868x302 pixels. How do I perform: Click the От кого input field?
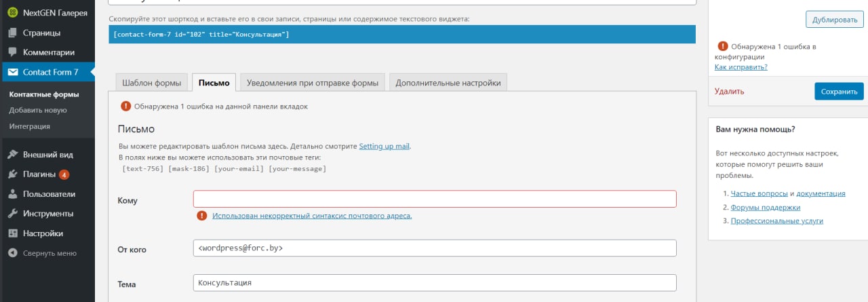(435, 248)
